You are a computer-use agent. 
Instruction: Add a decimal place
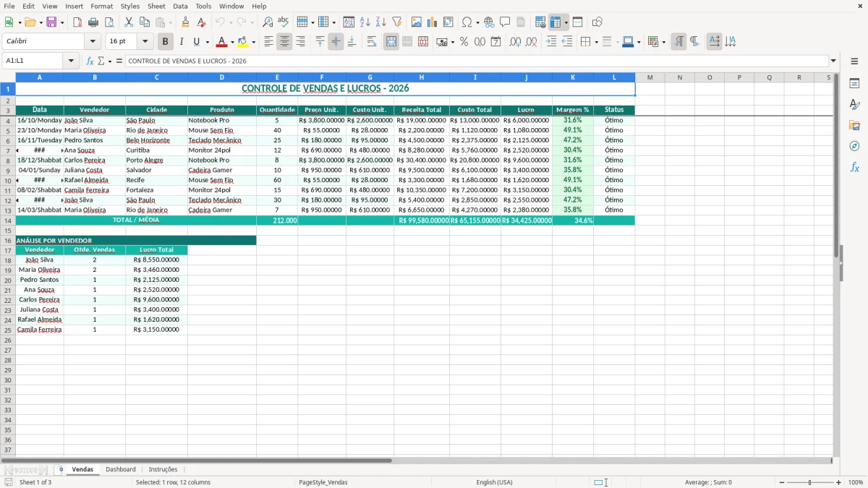(x=515, y=42)
